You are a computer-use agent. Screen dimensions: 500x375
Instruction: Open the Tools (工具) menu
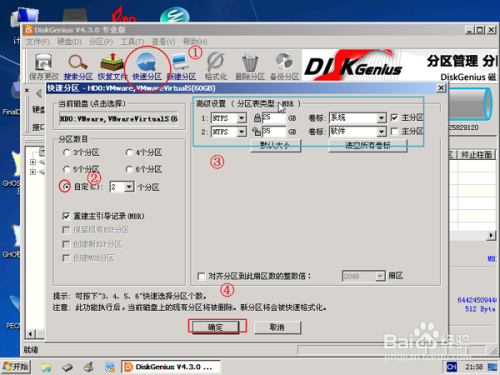(x=132, y=42)
